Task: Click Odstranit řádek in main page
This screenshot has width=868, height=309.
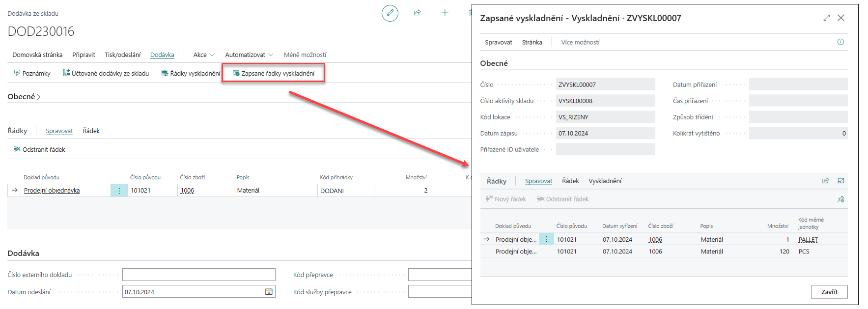Action: click(39, 150)
